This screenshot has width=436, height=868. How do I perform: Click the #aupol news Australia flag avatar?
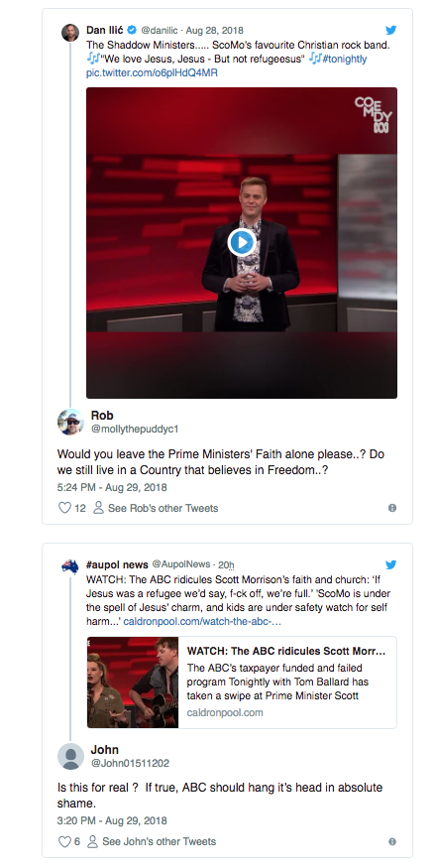[70, 566]
